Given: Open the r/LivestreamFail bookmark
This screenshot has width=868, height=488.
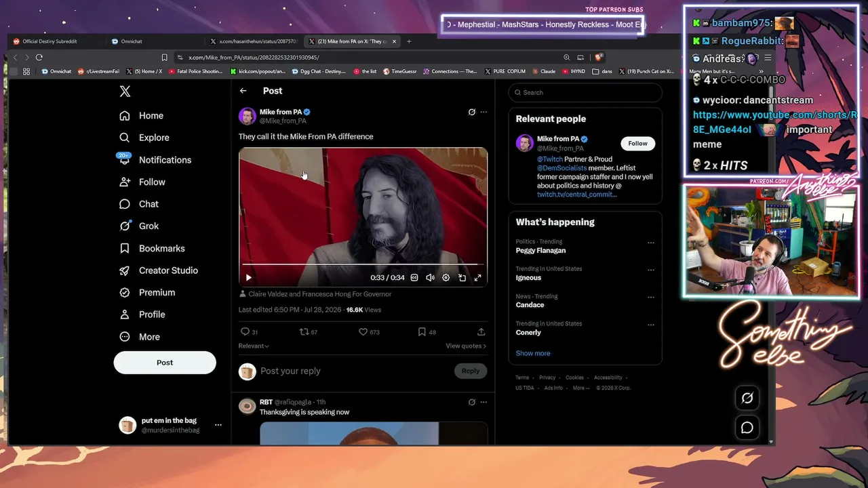Looking at the screenshot, I should coord(99,71).
